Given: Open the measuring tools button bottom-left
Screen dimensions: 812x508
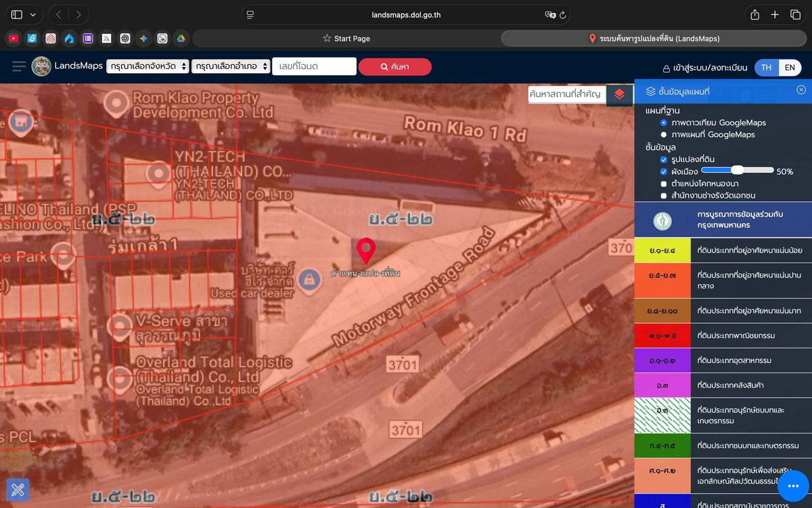Looking at the screenshot, I should (x=18, y=490).
